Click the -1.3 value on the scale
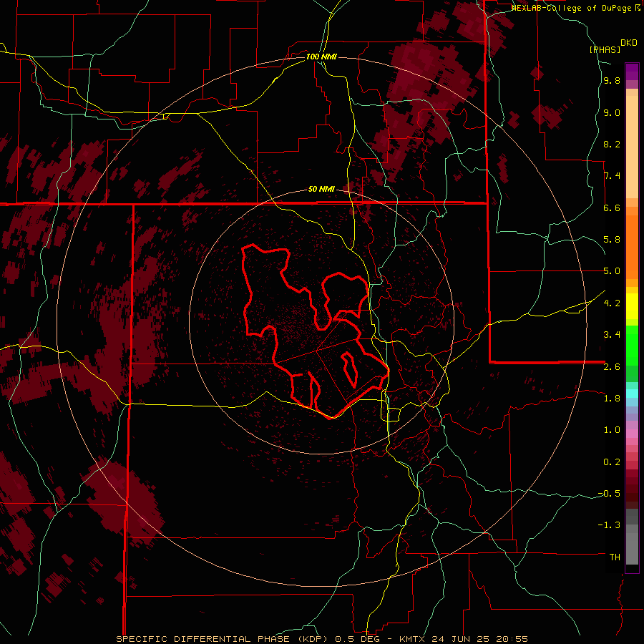 pos(609,525)
